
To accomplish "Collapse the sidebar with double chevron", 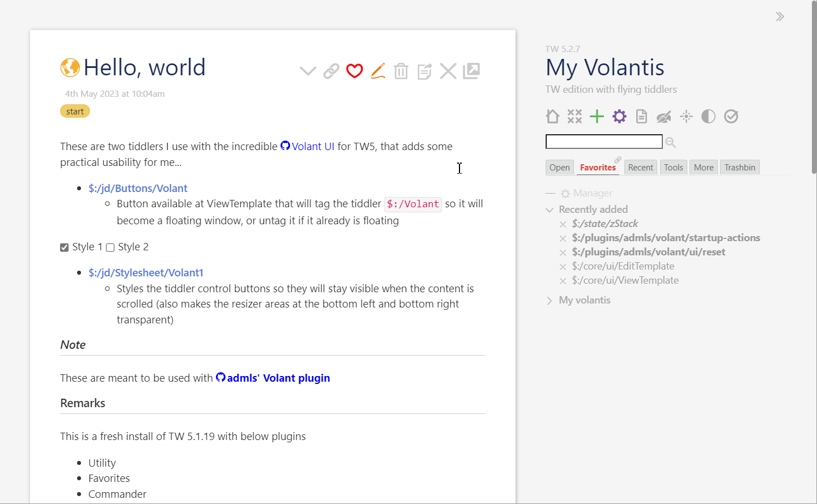I will pyautogui.click(x=780, y=16).
